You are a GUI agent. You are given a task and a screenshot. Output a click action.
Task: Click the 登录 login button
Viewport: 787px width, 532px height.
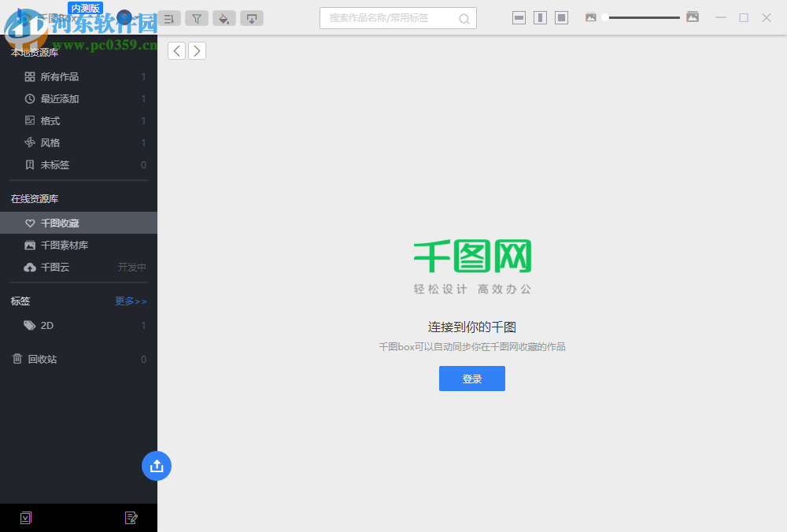point(471,379)
